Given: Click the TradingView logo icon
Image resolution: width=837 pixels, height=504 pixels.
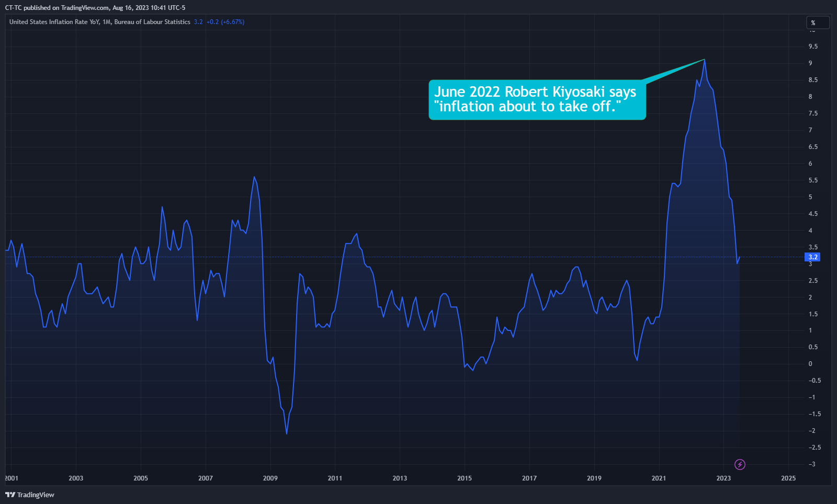Looking at the screenshot, I should tap(10, 495).
